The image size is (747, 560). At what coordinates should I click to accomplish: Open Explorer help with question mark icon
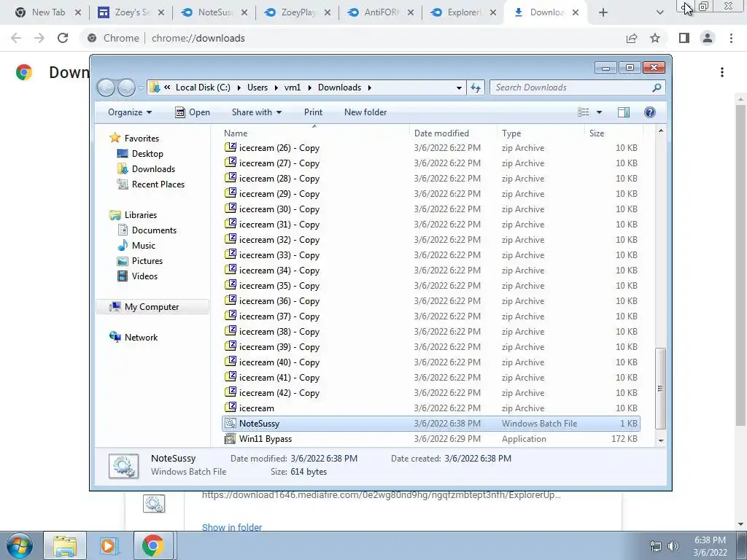click(649, 112)
